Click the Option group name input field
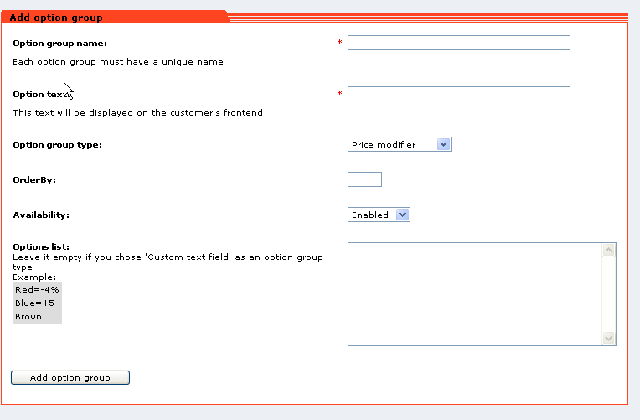 [x=458, y=42]
